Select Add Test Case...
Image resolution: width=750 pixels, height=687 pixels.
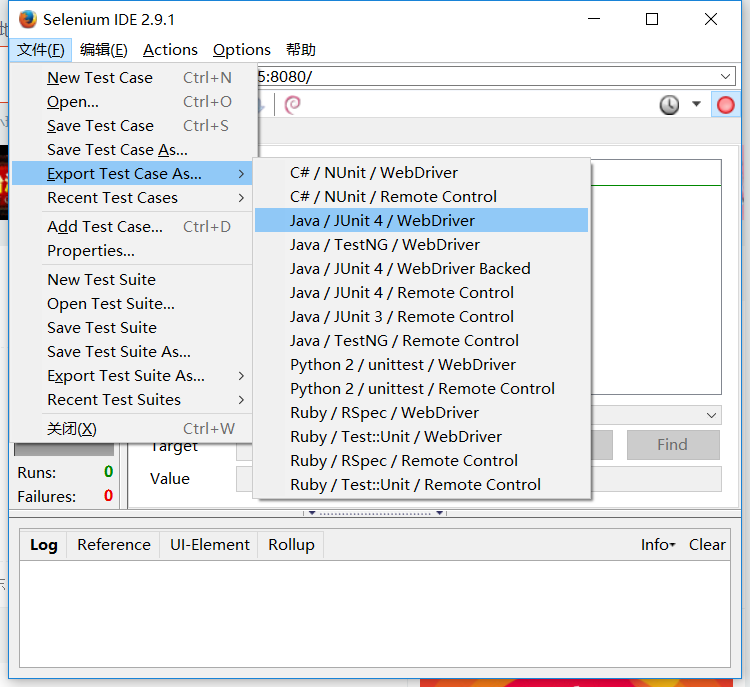point(133,226)
